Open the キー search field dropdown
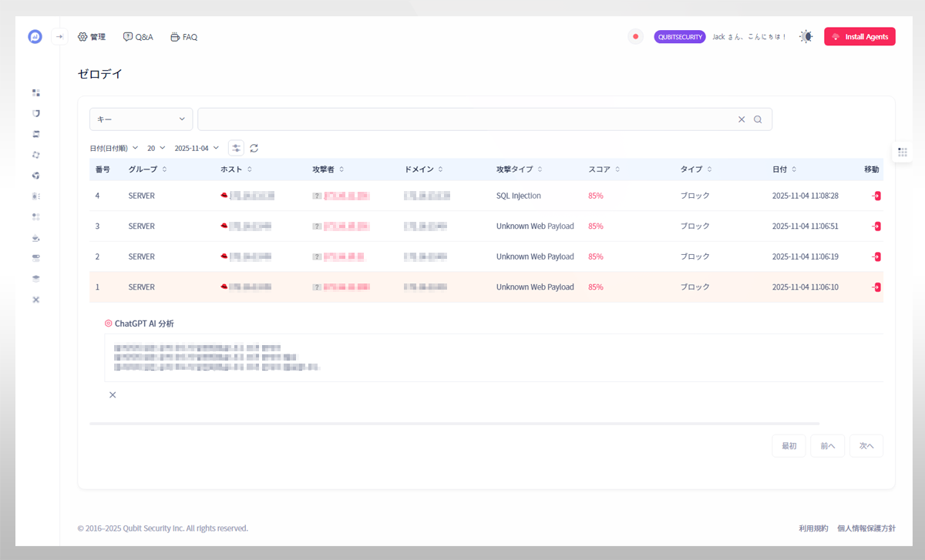This screenshot has height=560, width=925. [x=141, y=119]
